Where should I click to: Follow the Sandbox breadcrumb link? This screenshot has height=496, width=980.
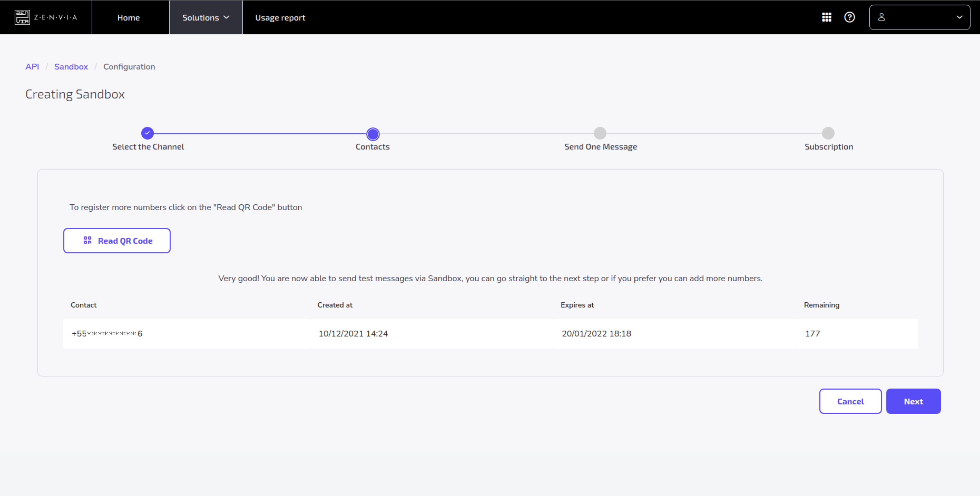(x=71, y=66)
